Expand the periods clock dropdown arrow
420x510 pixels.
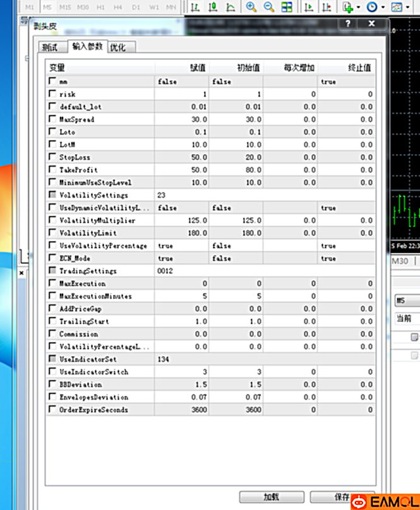click(x=383, y=7)
